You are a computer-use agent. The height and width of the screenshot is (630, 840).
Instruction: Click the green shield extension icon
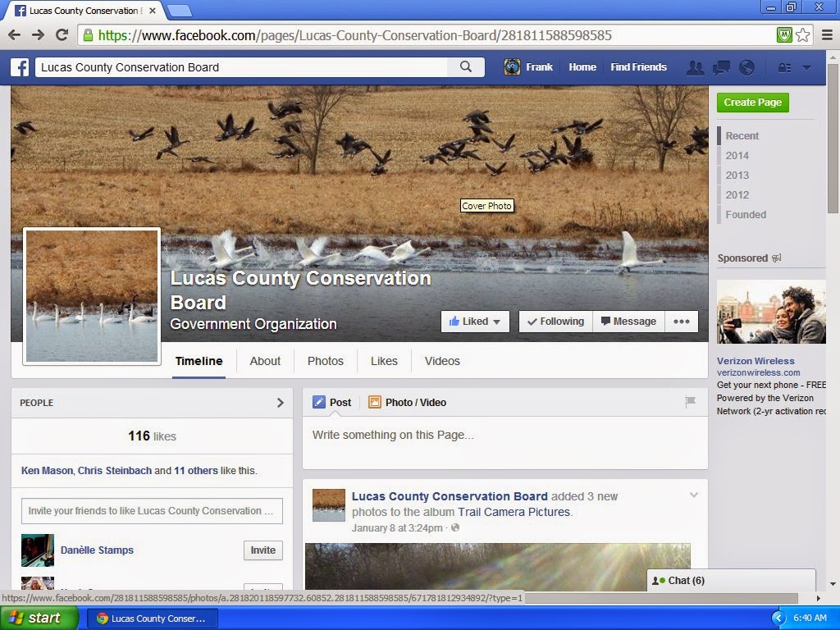[784, 35]
